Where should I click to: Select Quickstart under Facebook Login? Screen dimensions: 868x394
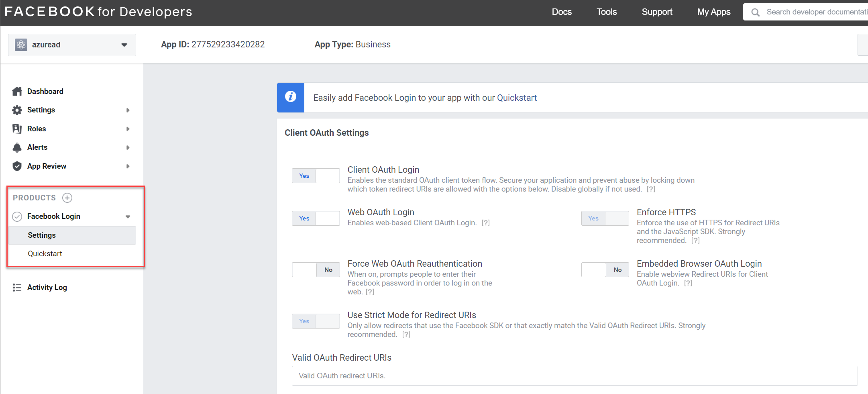tap(45, 254)
